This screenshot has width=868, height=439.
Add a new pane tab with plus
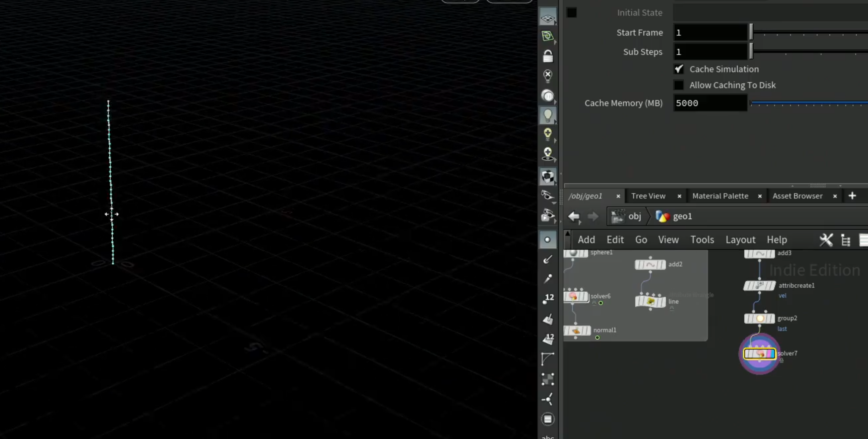click(852, 196)
